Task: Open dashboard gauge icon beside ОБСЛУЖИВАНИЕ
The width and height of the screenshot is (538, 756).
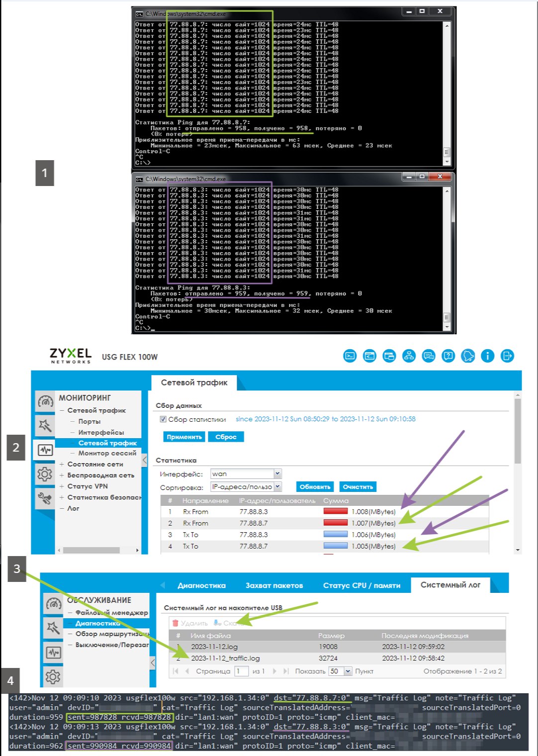Action: pyautogui.click(x=54, y=603)
